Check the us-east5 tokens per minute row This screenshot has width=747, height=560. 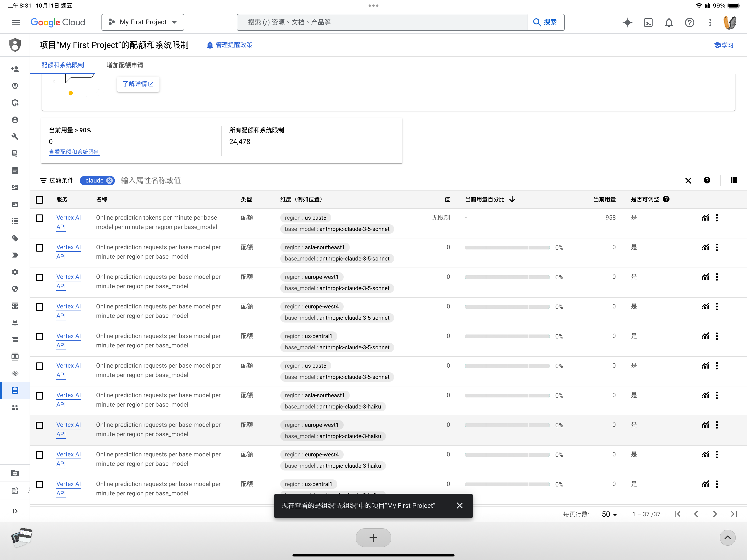click(x=39, y=218)
